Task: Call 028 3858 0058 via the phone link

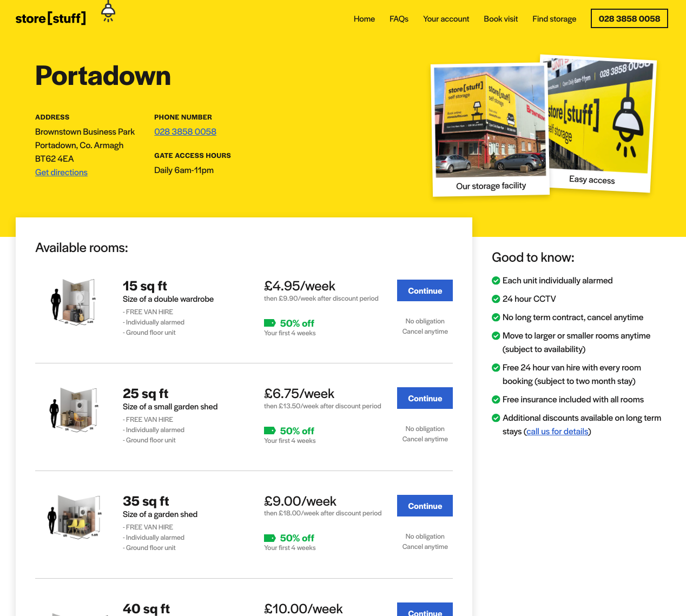Action: tap(185, 131)
